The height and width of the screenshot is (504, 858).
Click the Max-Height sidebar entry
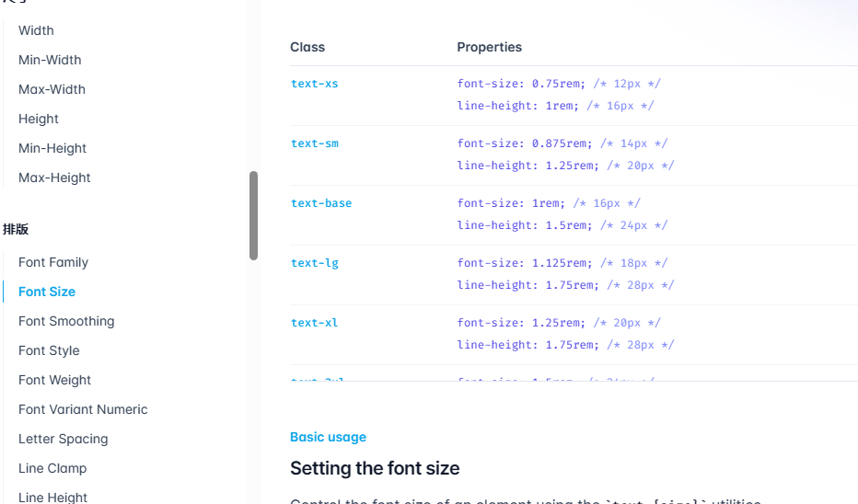(54, 178)
